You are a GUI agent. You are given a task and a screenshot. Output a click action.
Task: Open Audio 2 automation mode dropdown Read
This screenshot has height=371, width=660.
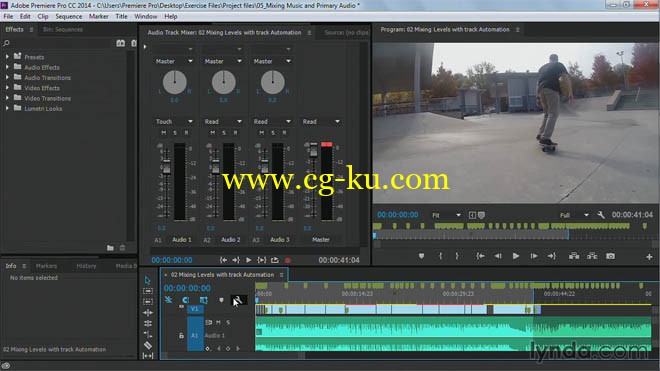coord(223,122)
